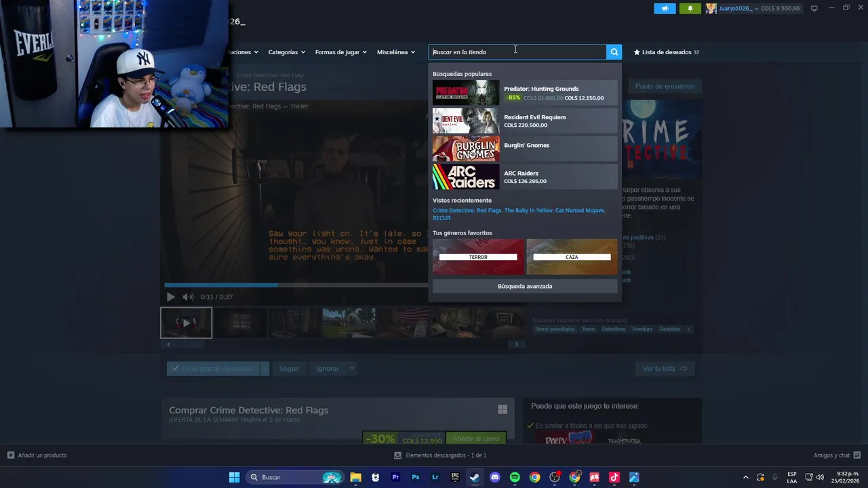This screenshot has height=488, width=868.
Task: Select Burglin' Gnomes search result
Action: tap(525, 149)
